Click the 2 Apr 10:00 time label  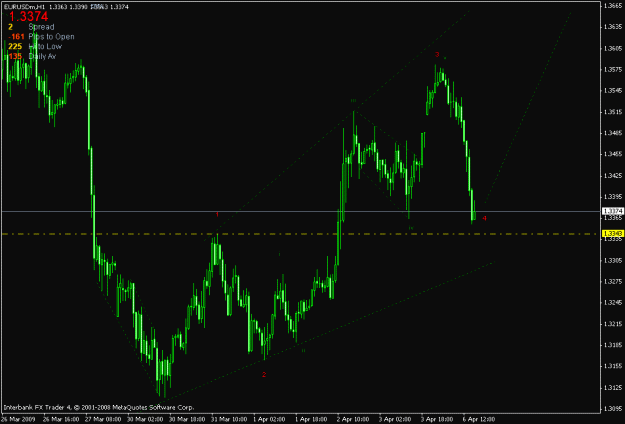click(353, 419)
